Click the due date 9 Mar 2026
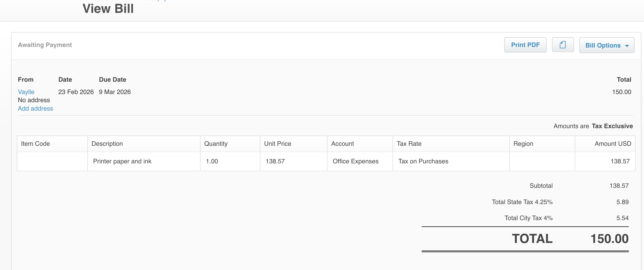Image resolution: width=644 pixels, height=270 pixels. pyautogui.click(x=115, y=92)
